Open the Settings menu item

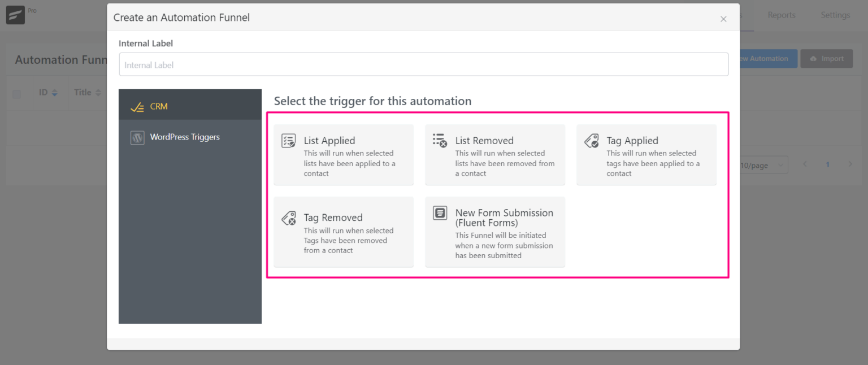[835, 15]
